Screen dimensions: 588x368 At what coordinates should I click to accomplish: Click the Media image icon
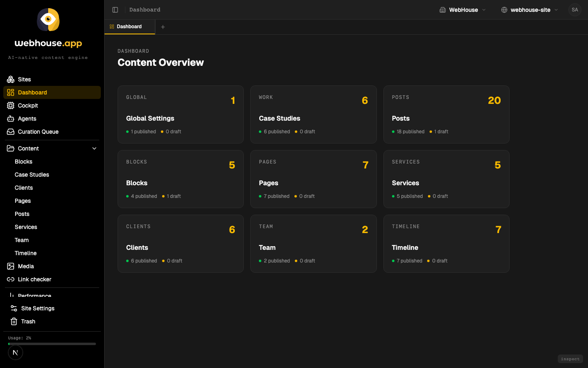[11, 266]
